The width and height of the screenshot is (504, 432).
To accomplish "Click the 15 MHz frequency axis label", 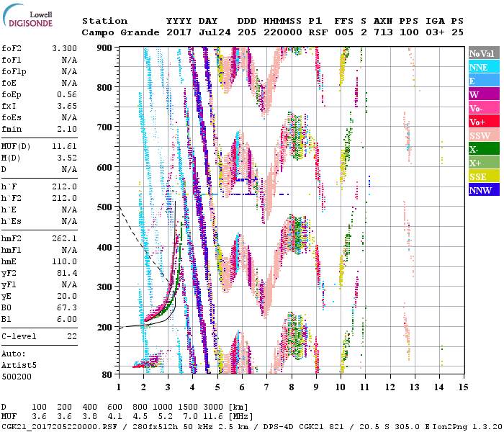I will point(462,387).
